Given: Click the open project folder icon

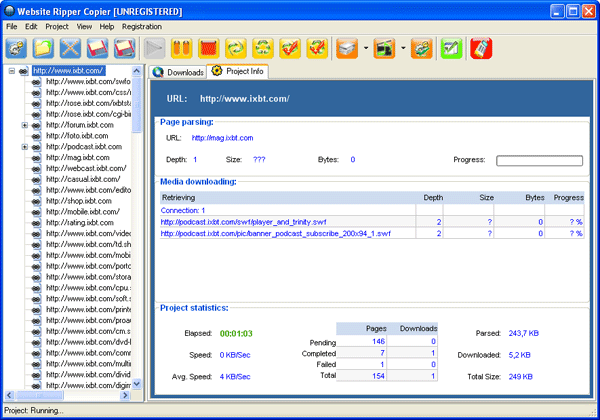Looking at the screenshot, I should (43, 48).
